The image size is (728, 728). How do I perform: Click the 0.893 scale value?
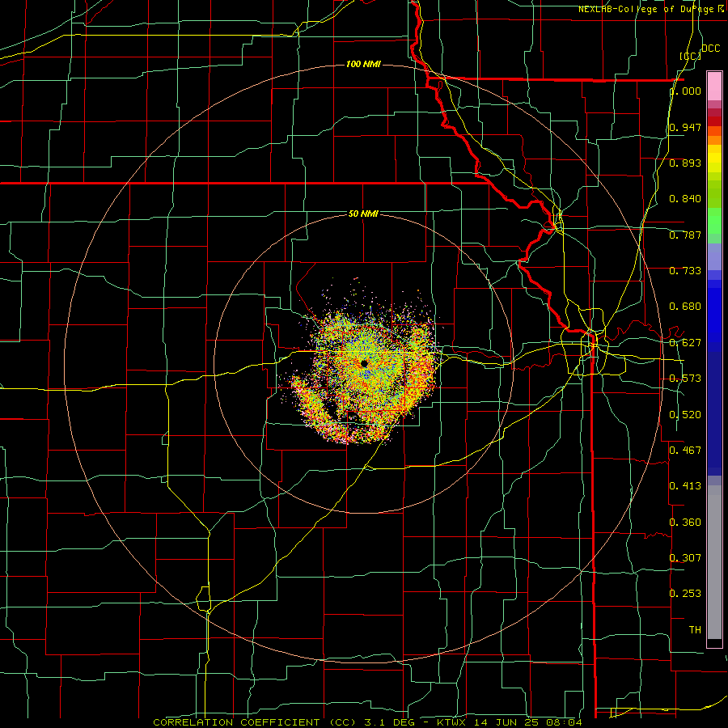(685, 163)
